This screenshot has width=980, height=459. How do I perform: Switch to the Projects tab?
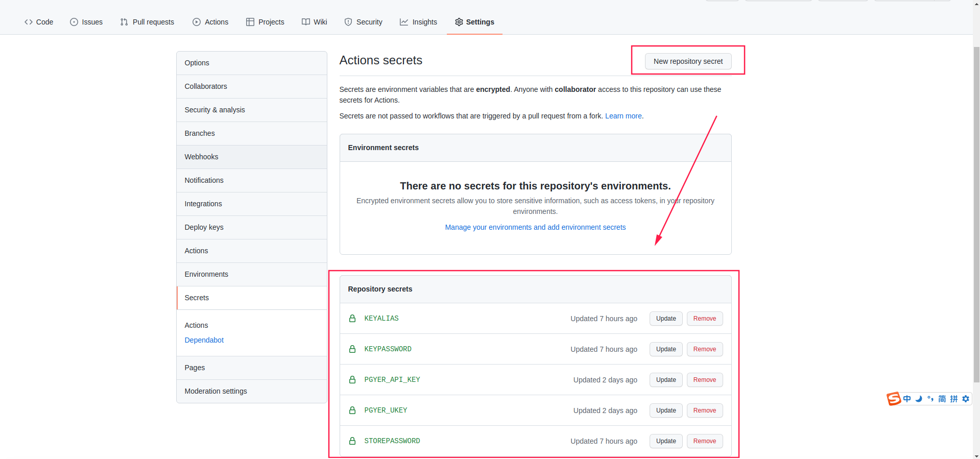265,22
